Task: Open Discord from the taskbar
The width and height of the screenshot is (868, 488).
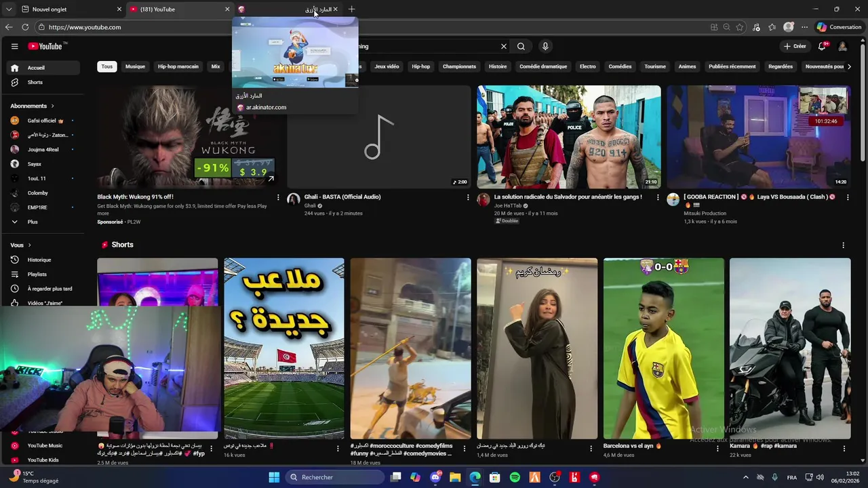Action: click(x=435, y=477)
